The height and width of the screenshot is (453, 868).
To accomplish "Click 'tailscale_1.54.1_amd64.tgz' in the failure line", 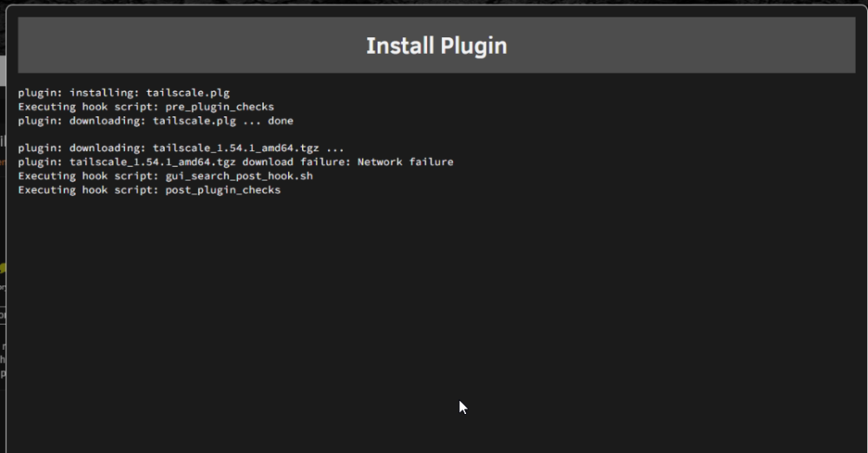I will pyautogui.click(x=152, y=161).
